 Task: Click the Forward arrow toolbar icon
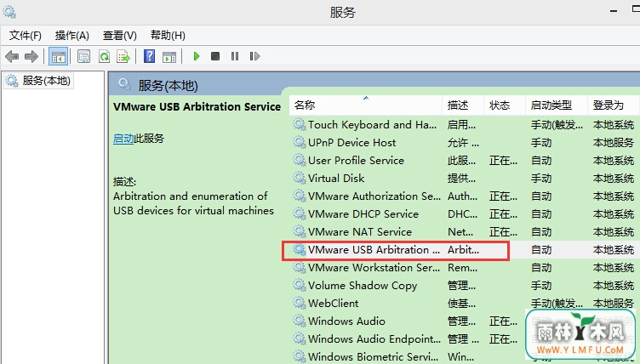click(x=31, y=56)
